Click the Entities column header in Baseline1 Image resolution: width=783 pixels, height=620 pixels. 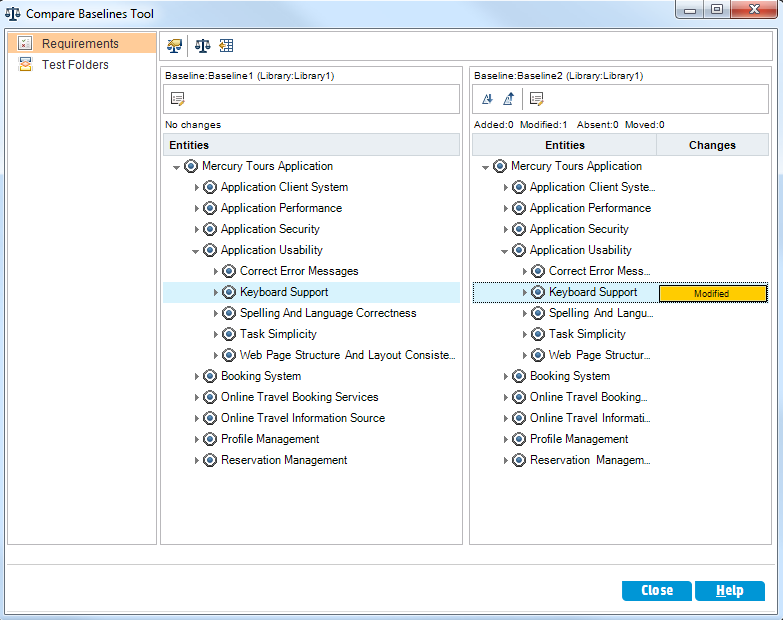click(x=311, y=145)
